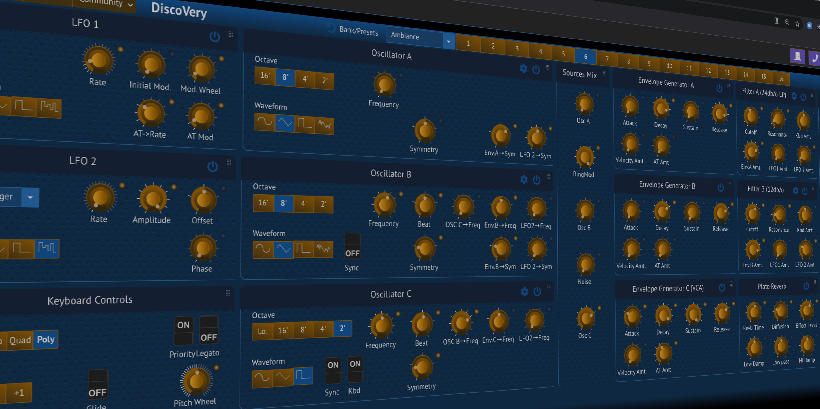The height and width of the screenshot is (409, 820).
Task: Select triangle waveform for Oscillator C
Action: click(282, 377)
